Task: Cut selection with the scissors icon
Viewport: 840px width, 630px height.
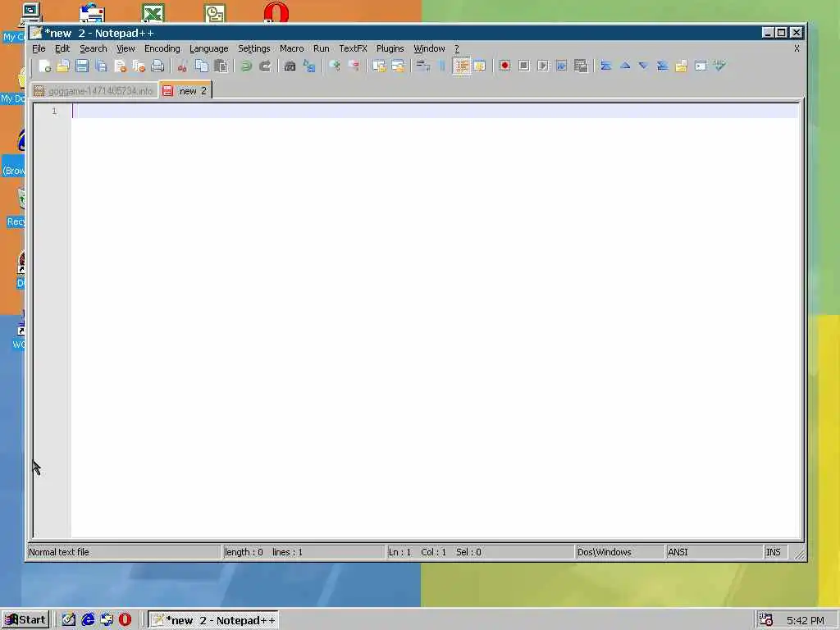Action: click(182, 66)
